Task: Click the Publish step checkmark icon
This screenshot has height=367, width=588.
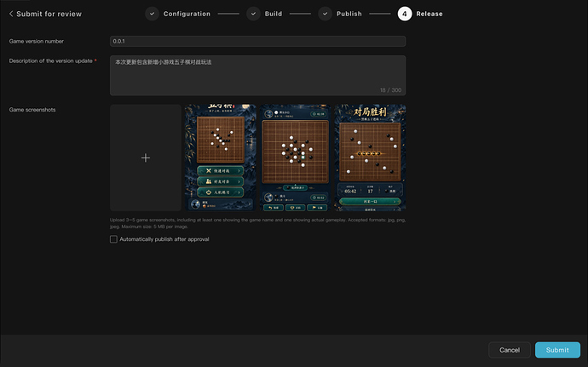Action: (x=326, y=14)
